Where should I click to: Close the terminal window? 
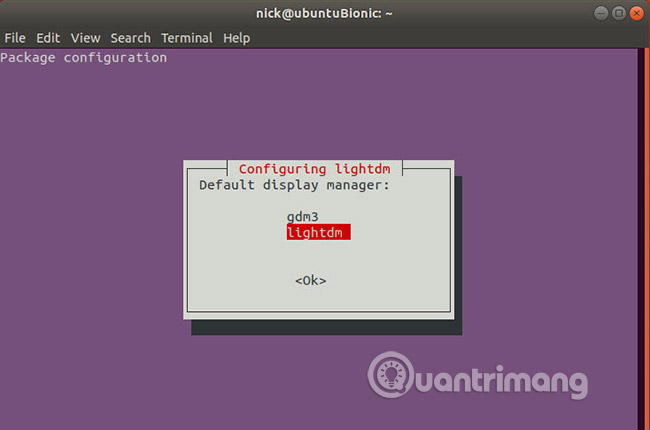pyautogui.click(x=636, y=13)
